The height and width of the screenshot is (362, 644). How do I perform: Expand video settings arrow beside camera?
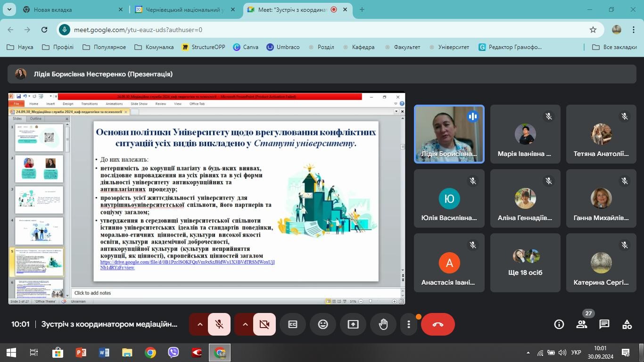click(245, 324)
